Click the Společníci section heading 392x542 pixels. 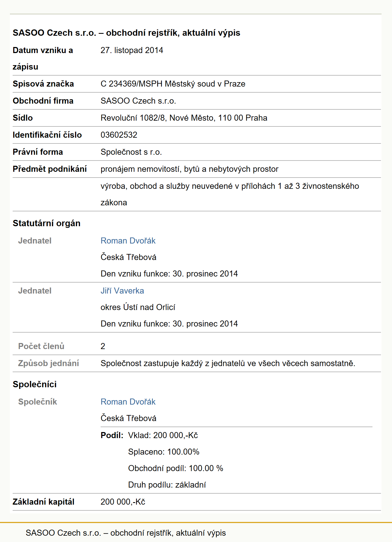click(35, 384)
